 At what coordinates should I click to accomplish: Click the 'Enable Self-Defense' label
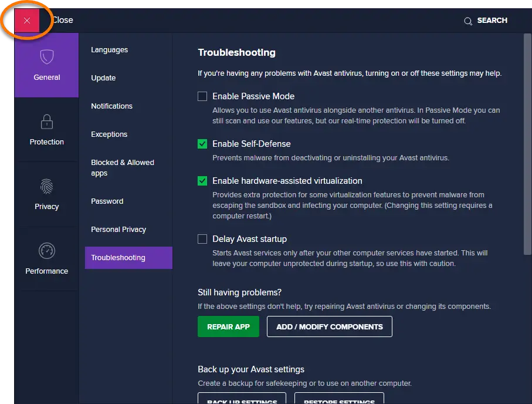pos(252,144)
